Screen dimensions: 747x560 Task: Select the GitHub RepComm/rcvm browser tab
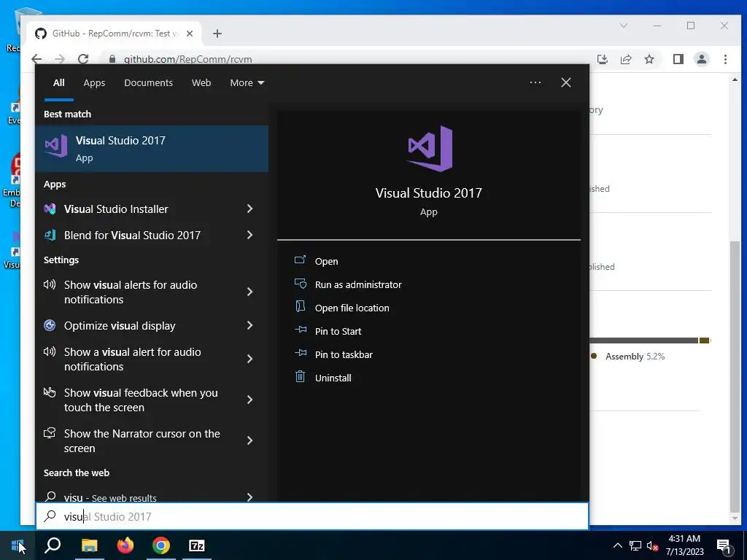(114, 34)
